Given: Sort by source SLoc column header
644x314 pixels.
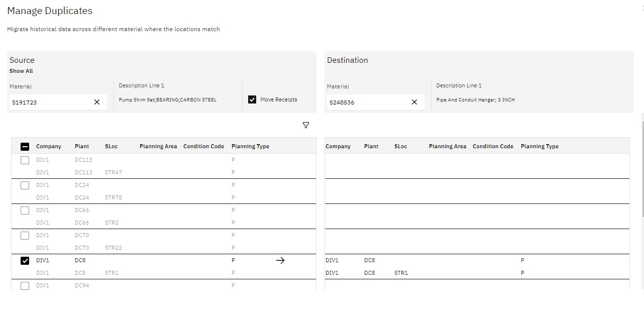Looking at the screenshot, I should point(112,146).
